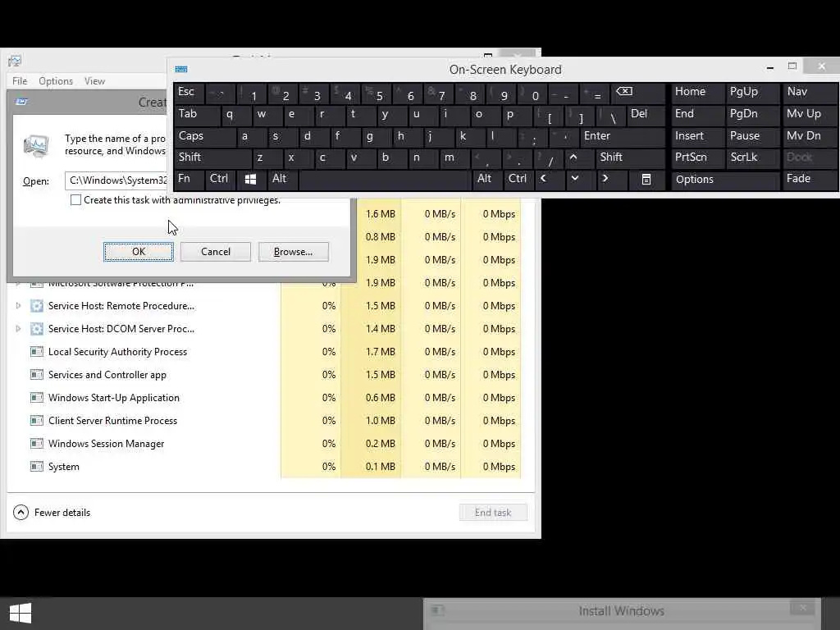840x630 pixels.
Task: Toggle the right Shift key
Action: pyautogui.click(x=630, y=157)
